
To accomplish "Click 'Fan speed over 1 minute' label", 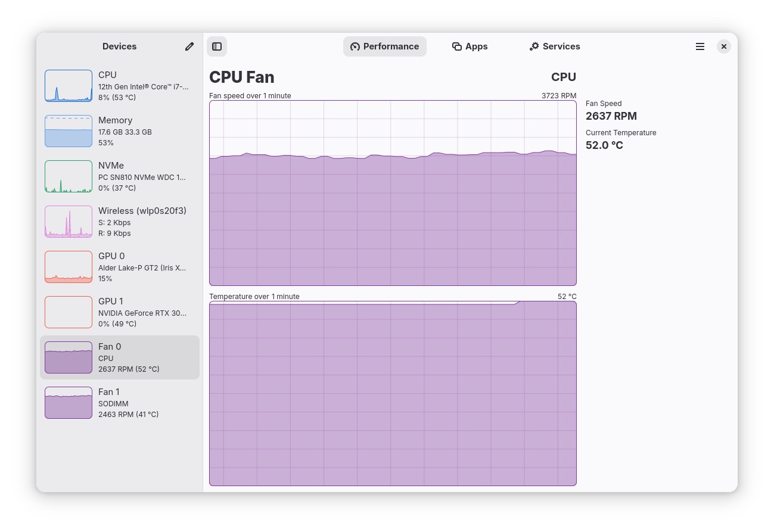I will tap(250, 96).
